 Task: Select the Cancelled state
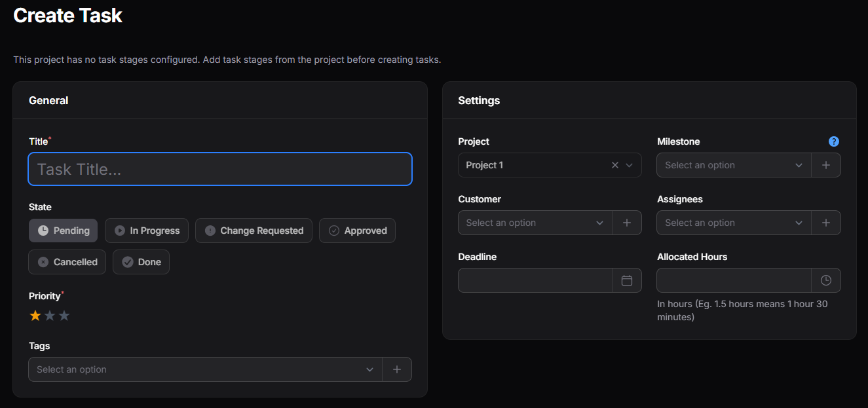coord(67,262)
